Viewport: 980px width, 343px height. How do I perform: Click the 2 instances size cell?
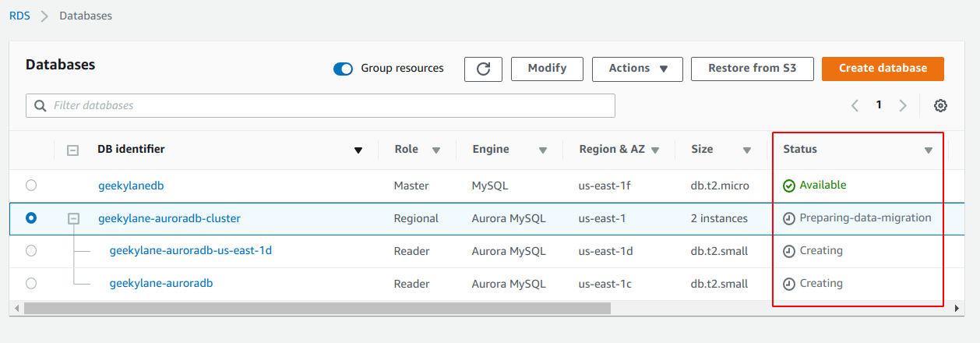pyautogui.click(x=719, y=218)
